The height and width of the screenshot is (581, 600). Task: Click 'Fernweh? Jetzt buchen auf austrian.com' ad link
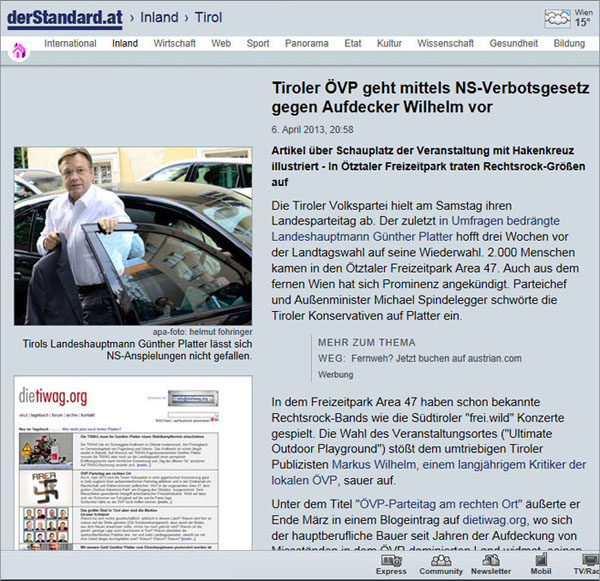click(436, 359)
